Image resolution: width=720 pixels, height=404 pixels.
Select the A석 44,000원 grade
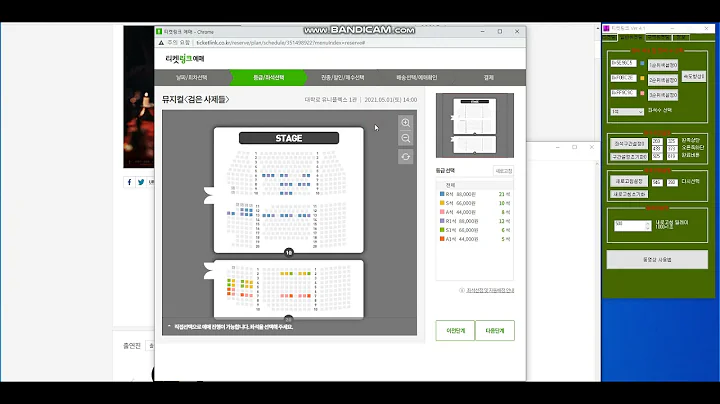coord(475,212)
